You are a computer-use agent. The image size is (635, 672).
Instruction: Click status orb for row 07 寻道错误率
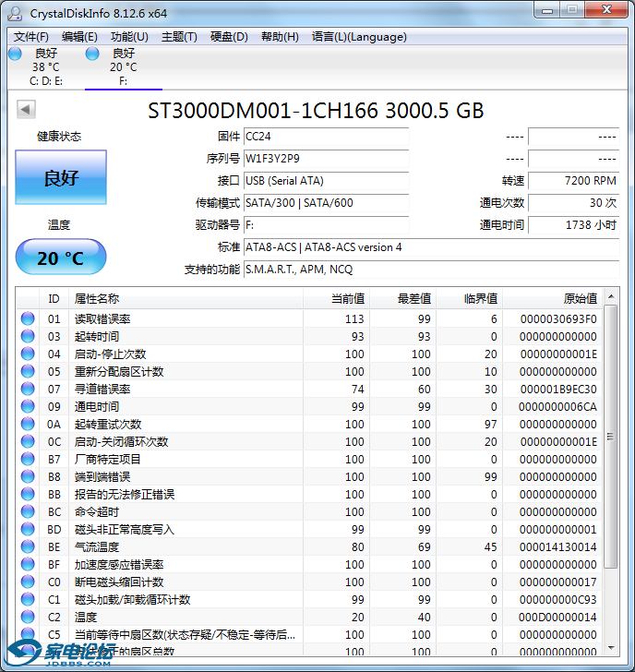(28, 389)
